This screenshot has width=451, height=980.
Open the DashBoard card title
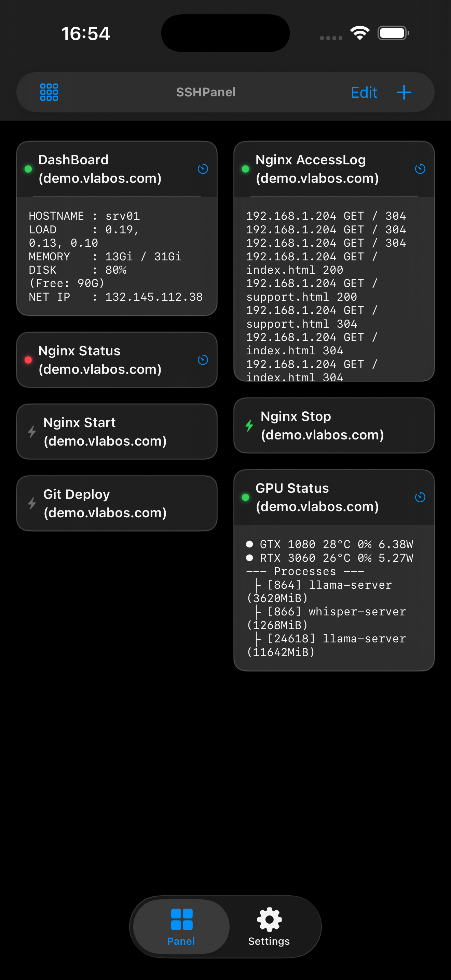coord(100,169)
